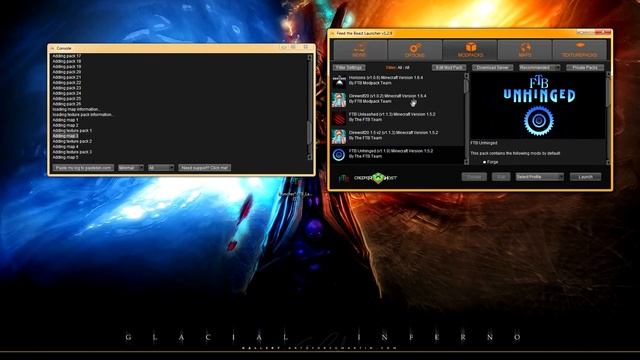Click the Private Packs button
This screenshot has width=640, height=360.
585,68
